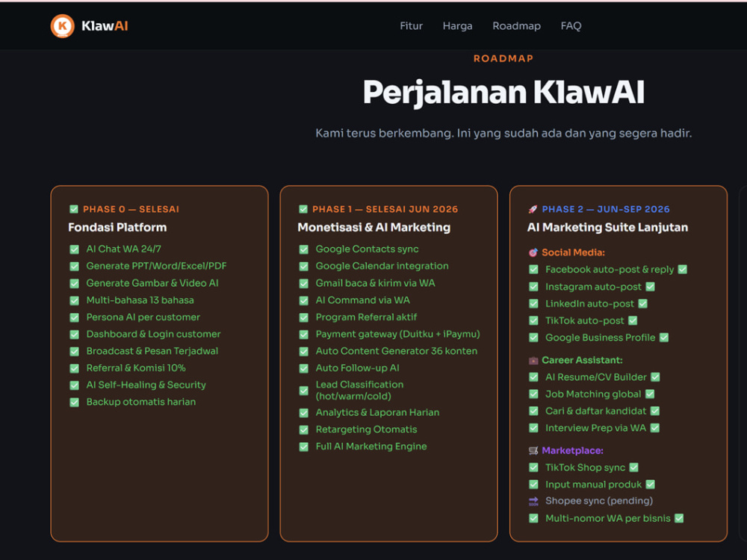
Task: Click check mark left of Program Referral aktif
Action: pos(303,317)
